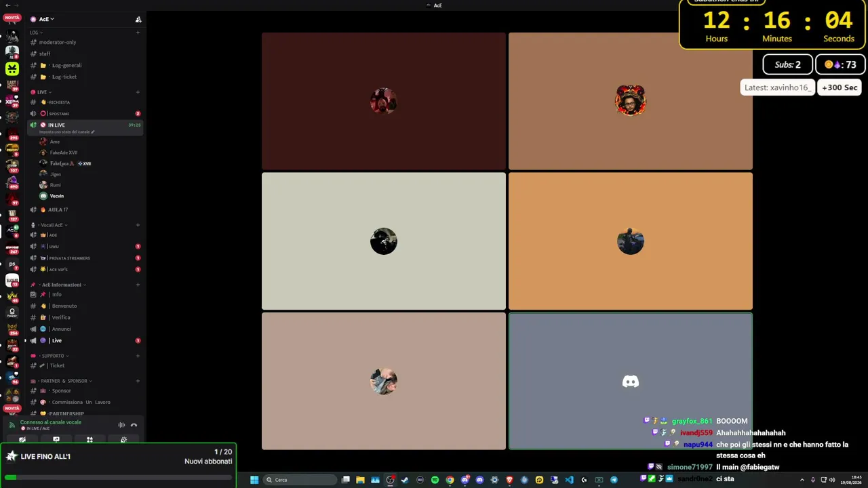
Task: Click the Connesso al canale vocale status
Action: click(x=50, y=422)
